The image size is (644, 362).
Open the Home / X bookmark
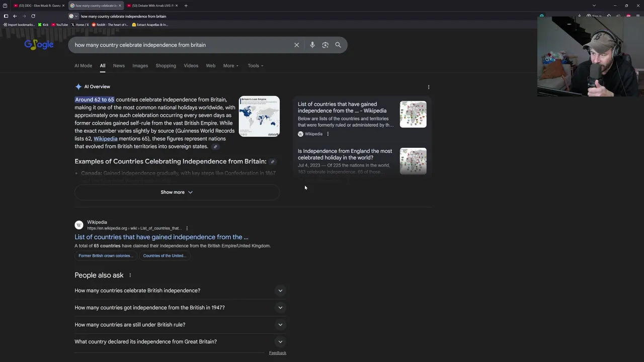(79, 25)
